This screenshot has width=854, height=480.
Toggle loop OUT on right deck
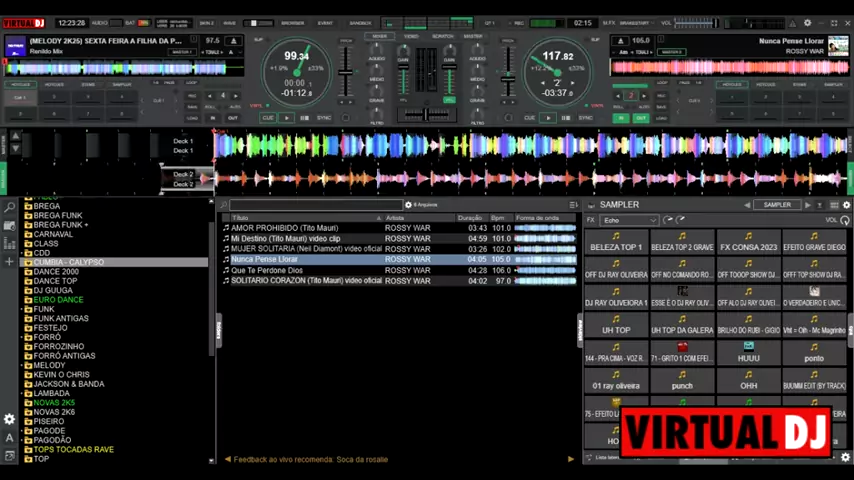[x=640, y=118]
